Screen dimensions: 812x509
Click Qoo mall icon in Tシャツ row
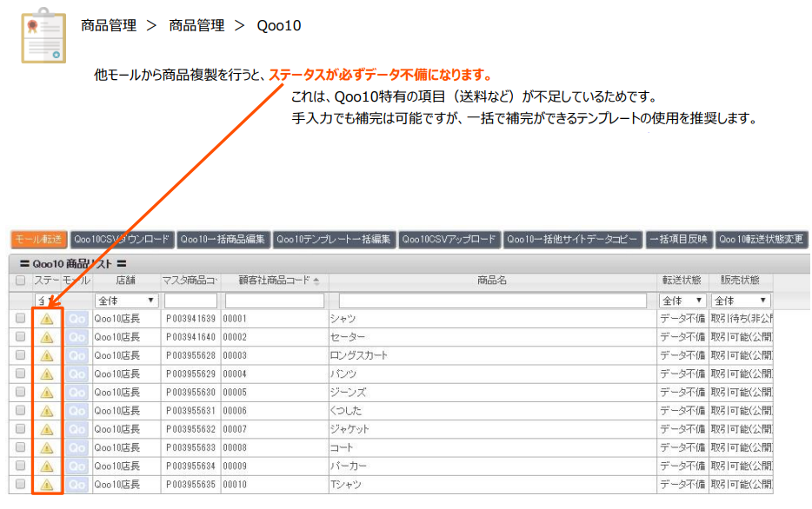point(77,485)
